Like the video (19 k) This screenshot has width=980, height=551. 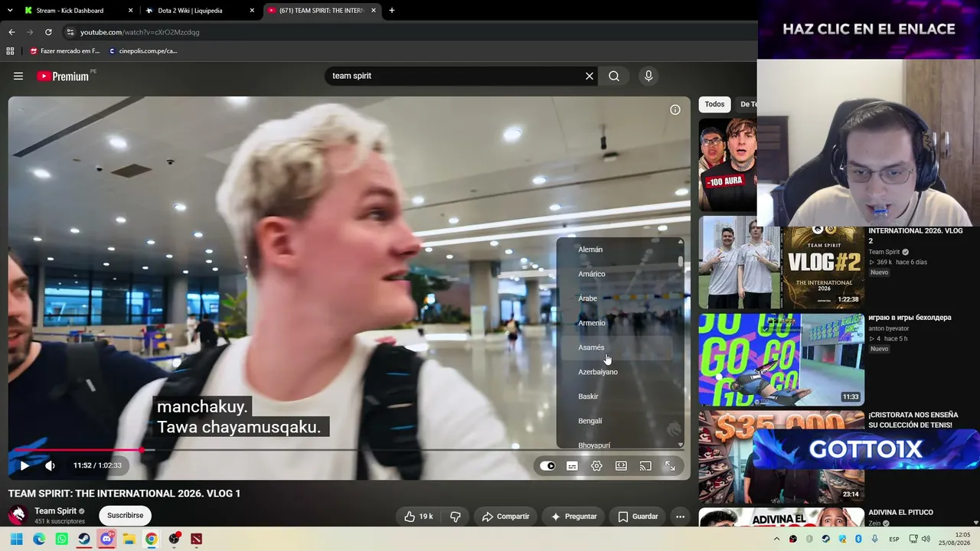pyautogui.click(x=418, y=517)
